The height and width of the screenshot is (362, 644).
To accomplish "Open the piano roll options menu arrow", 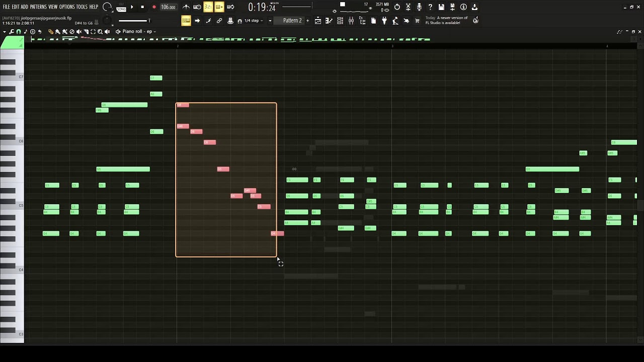I will (x=4, y=31).
